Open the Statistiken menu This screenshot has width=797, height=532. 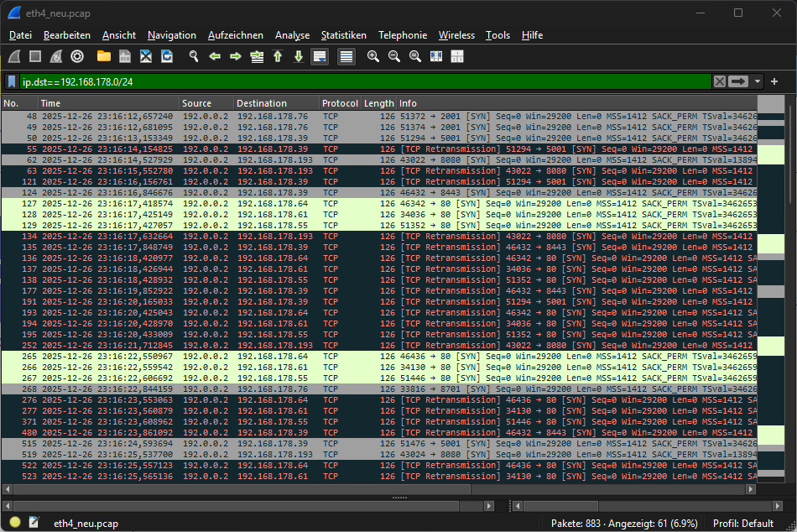point(344,35)
